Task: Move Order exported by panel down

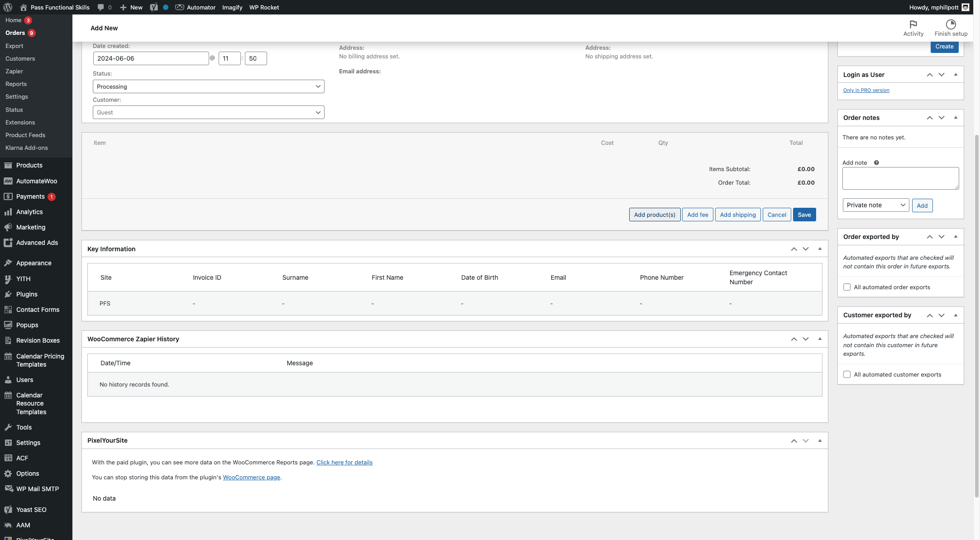Action: coord(942,237)
